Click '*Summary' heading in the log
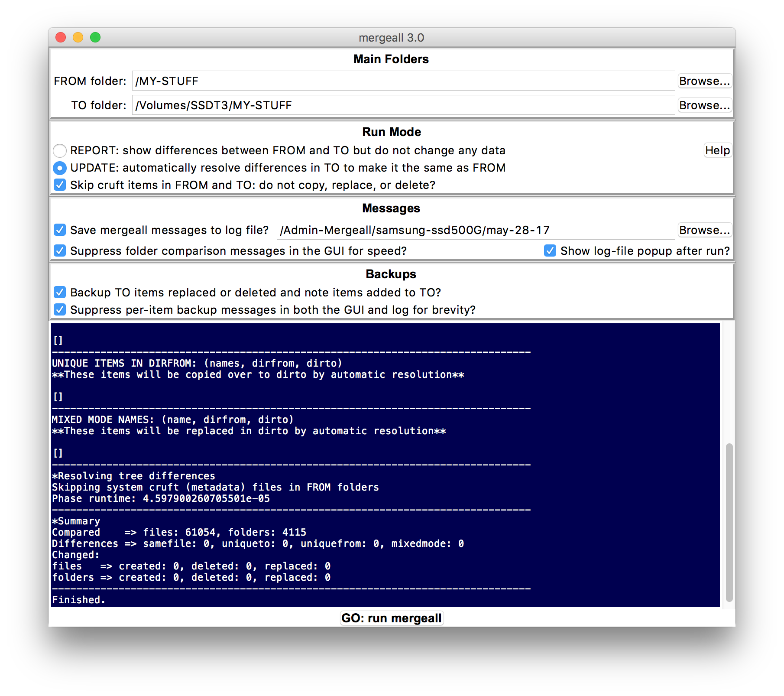The image size is (784, 696). coord(76,521)
